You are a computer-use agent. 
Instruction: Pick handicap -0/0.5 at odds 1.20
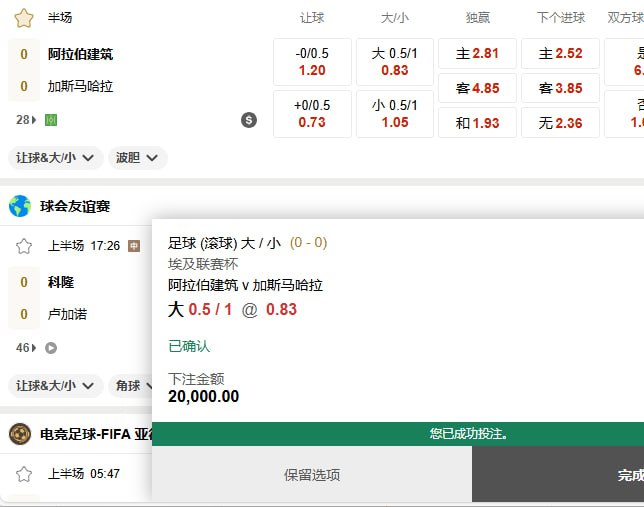(311, 62)
